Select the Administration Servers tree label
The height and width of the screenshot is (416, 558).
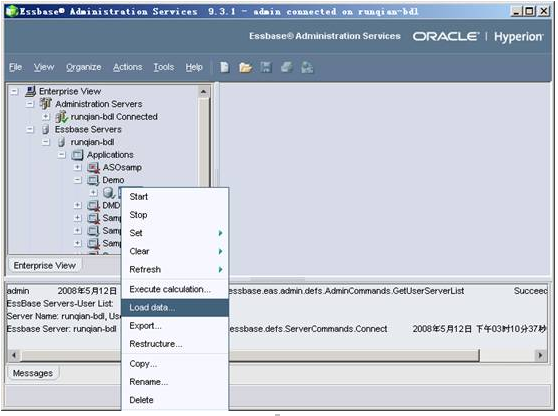click(x=99, y=104)
